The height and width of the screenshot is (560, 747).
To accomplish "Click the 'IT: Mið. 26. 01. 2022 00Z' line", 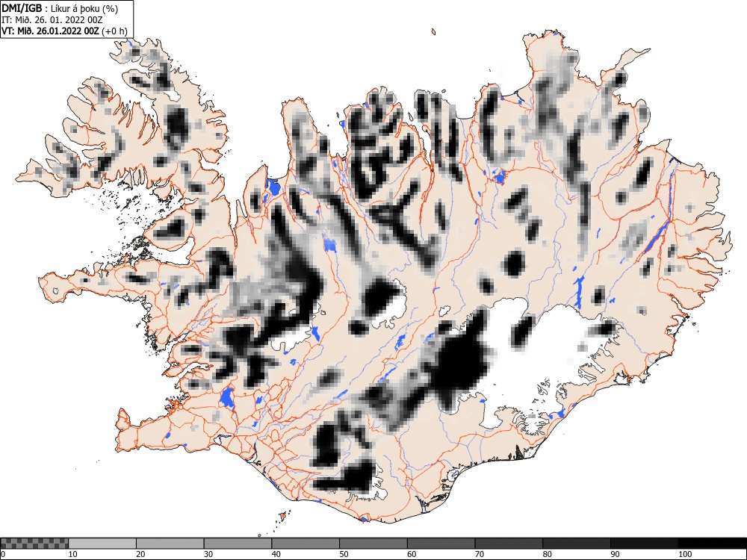I will [x=52, y=20].
